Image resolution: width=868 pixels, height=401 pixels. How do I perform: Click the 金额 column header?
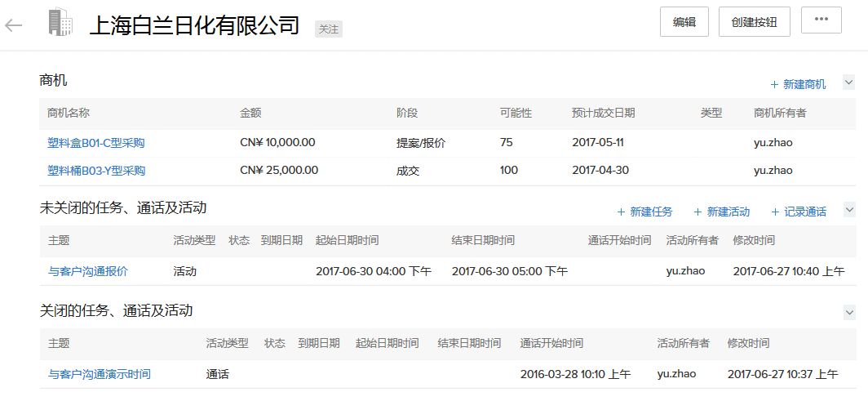250,114
